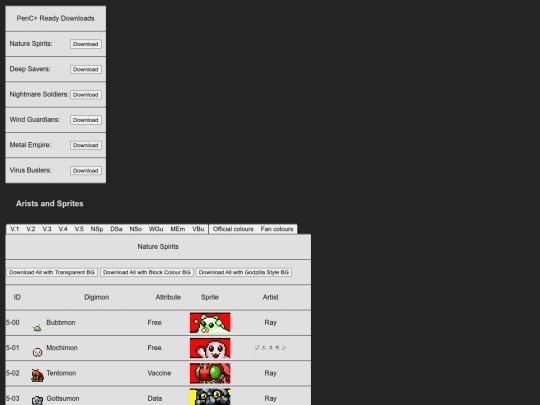This screenshot has height=405, width=540.
Task: Click artist Ray in the Gottsumon row
Action: pos(270,398)
